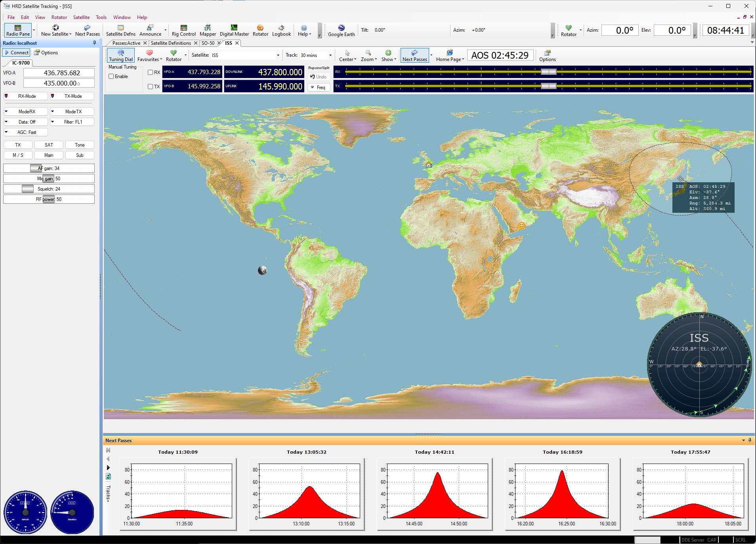Click the Rotator icon in satellite toolbar
Image resolution: width=756 pixels, height=544 pixels.
coord(174,55)
